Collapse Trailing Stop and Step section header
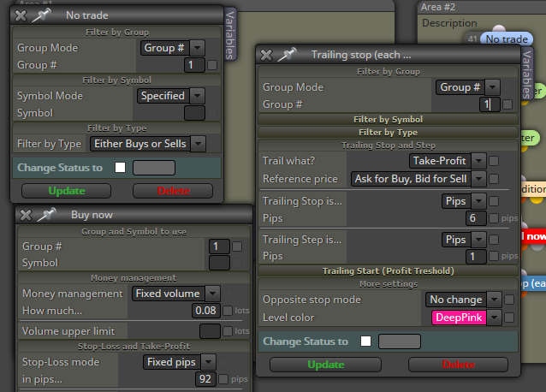Image resolution: width=546 pixels, height=392 pixels. (x=388, y=146)
